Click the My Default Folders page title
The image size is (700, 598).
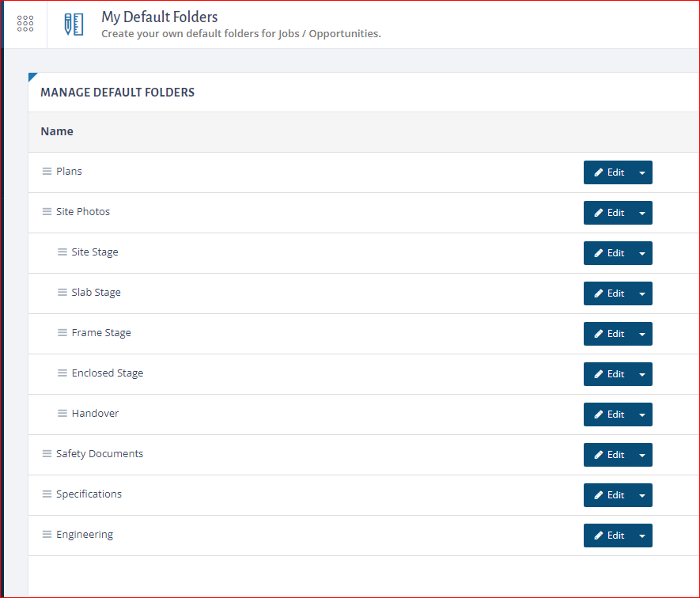[x=159, y=17]
